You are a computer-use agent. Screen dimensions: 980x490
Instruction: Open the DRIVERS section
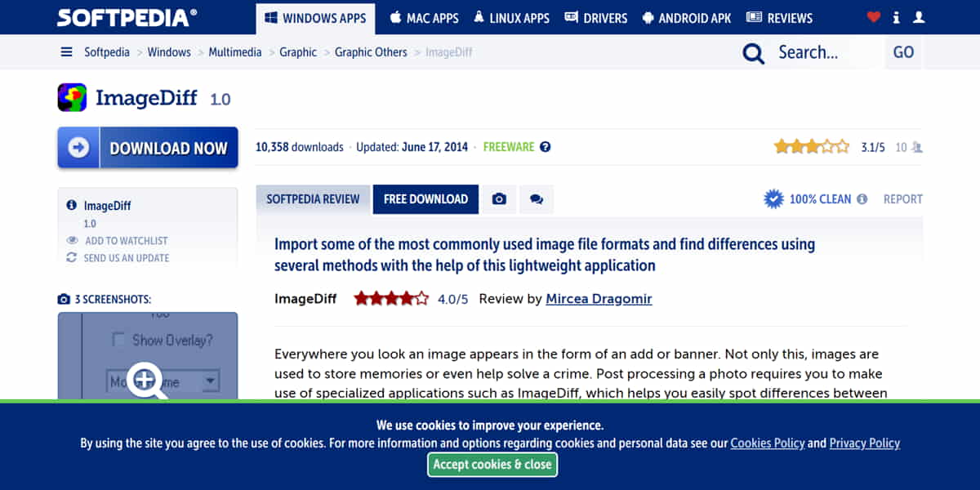tap(595, 17)
